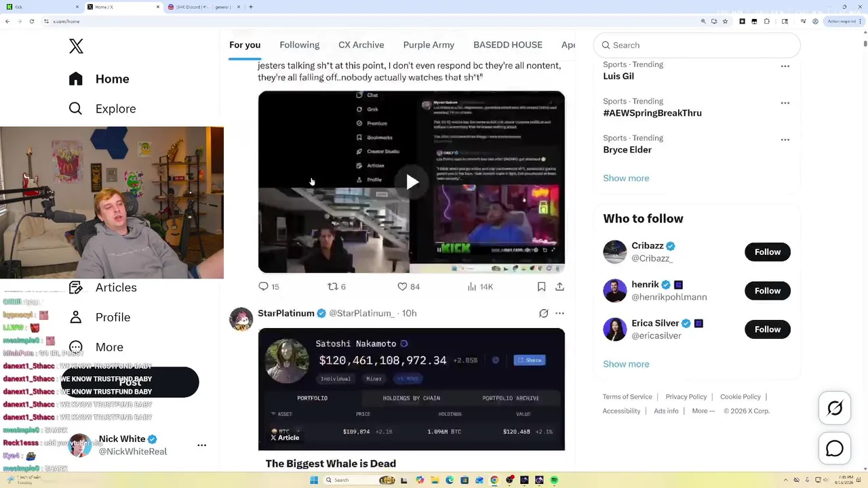Open more options for Luis Gil trend
Image resolution: width=868 pixels, height=488 pixels.
(785, 66)
